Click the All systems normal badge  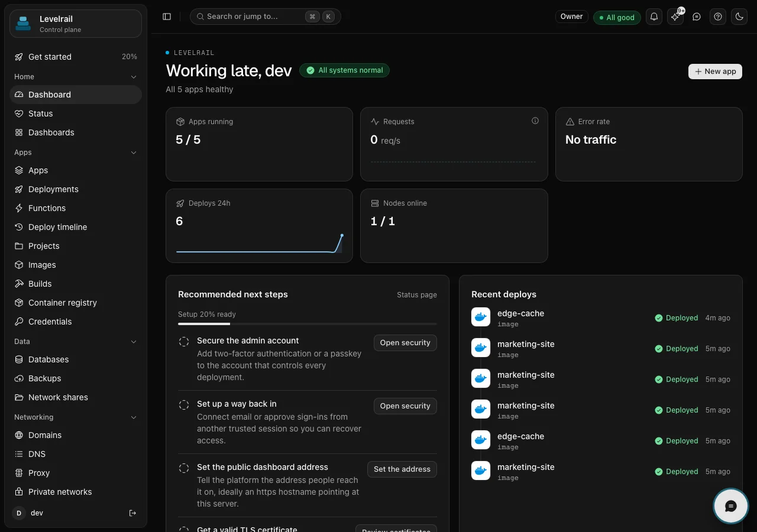[x=344, y=70]
